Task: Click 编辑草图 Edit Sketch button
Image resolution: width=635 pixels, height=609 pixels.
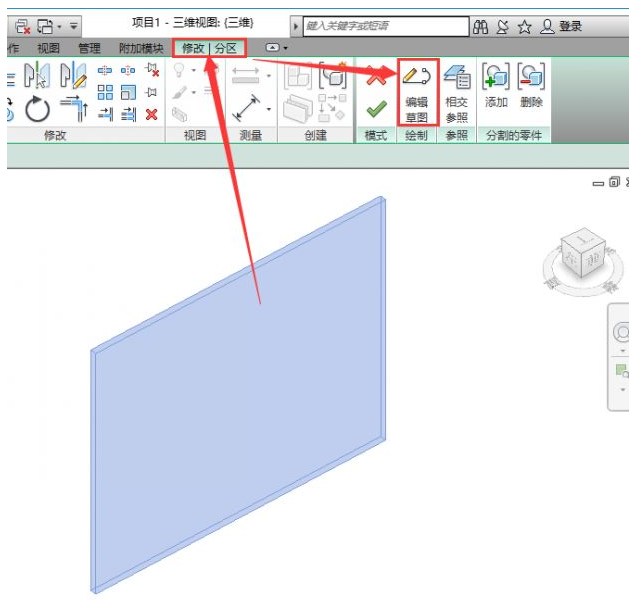Action: [x=417, y=93]
